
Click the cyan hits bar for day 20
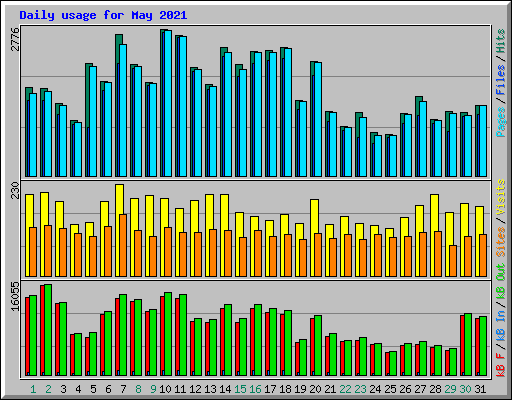318,120
